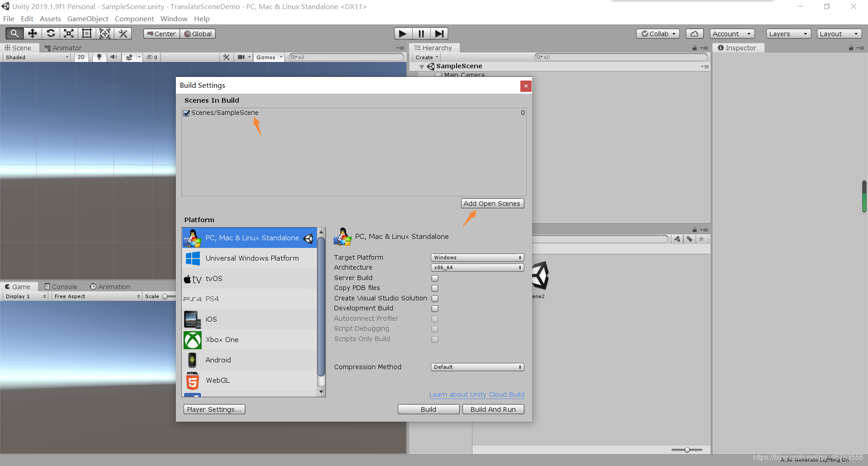Select the PS4 platform

[250, 299]
